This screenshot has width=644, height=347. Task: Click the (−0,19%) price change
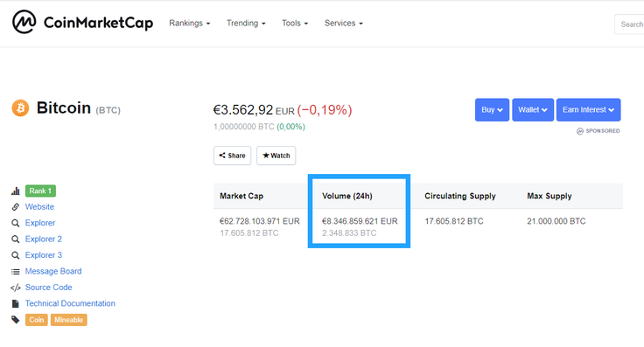pyautogui.click(x=325, y=110)
